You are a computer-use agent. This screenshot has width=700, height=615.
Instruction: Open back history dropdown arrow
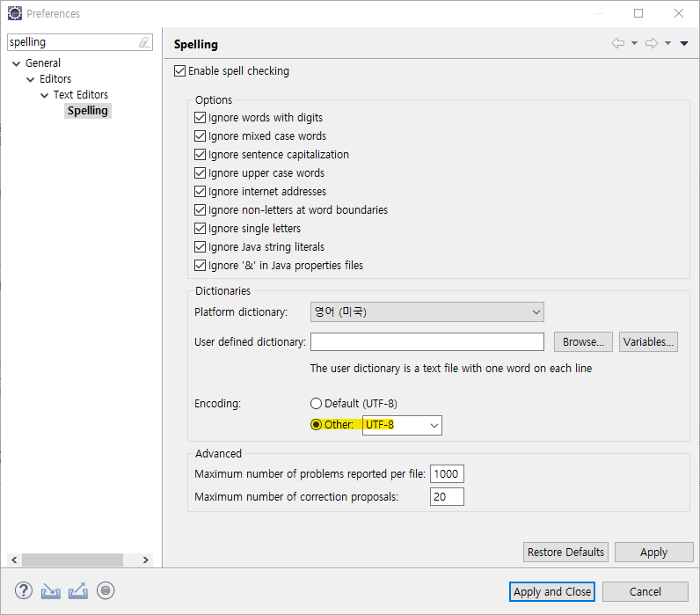pos(634,43)
